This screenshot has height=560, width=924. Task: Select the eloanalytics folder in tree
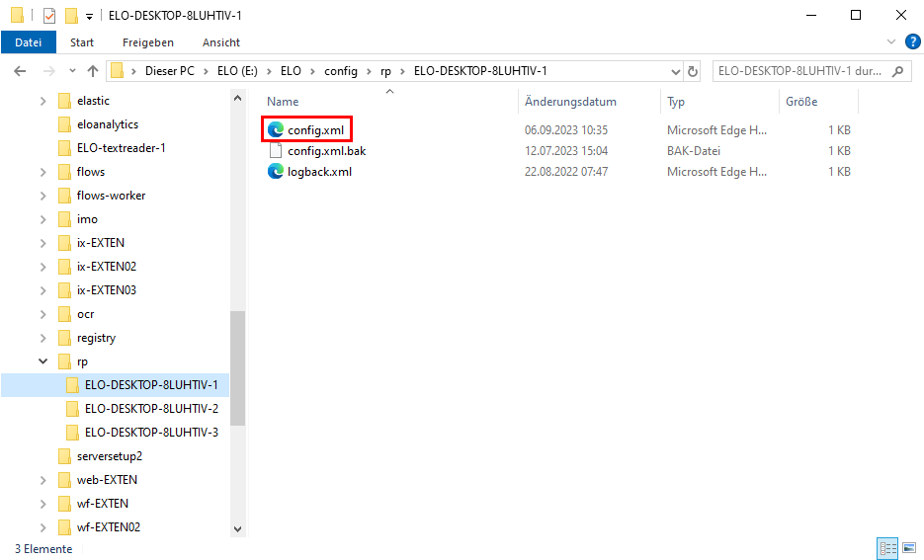click(108, 124)
